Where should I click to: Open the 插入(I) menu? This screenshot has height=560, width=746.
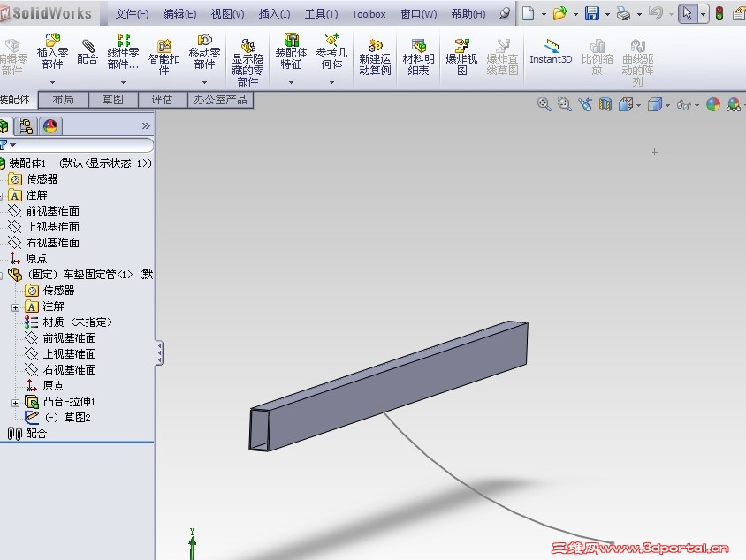[274, 14]
